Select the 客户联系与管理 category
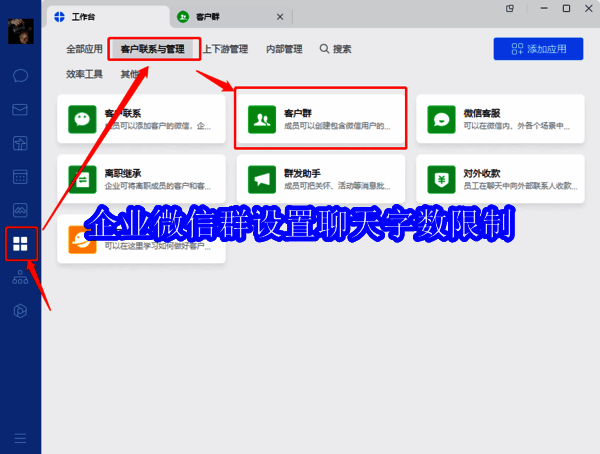Viewport: 600px width, 454px height. click(152, 49)
